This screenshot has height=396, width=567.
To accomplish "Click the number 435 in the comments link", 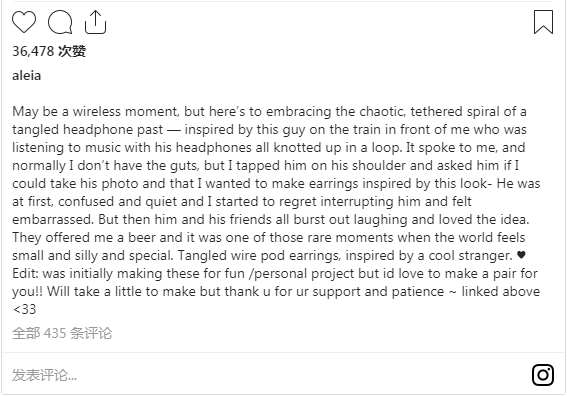I will pyautogui.click(x=55, y=333).
